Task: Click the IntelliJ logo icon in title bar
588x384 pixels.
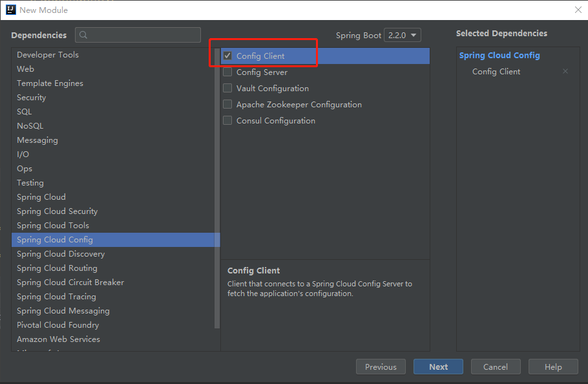Action: (x=10, y=10)
